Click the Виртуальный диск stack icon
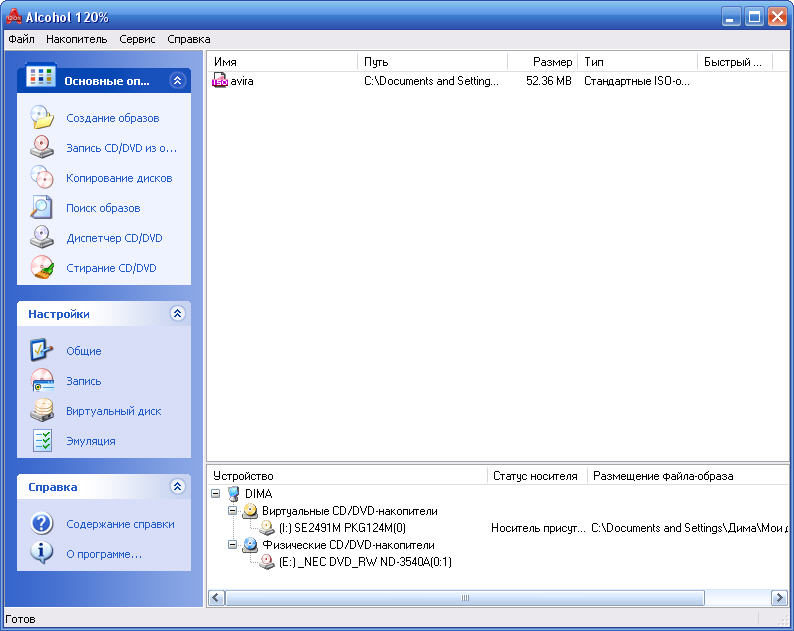 click(x=42, y=410)
